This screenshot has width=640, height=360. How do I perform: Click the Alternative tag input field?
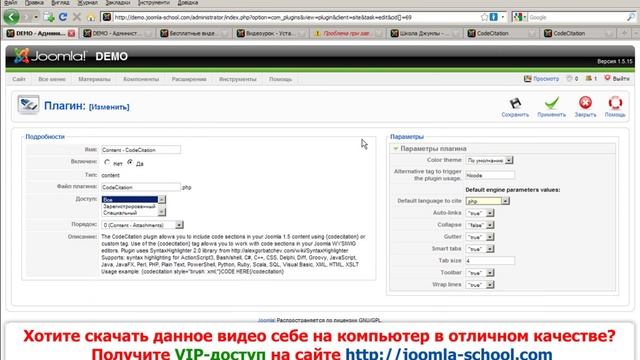tap(490, 175)
